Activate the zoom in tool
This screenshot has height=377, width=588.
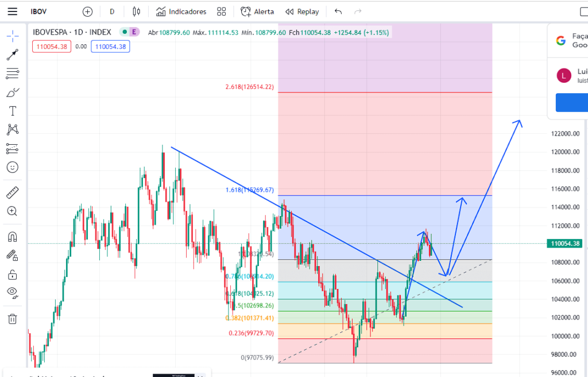[12, 211]
